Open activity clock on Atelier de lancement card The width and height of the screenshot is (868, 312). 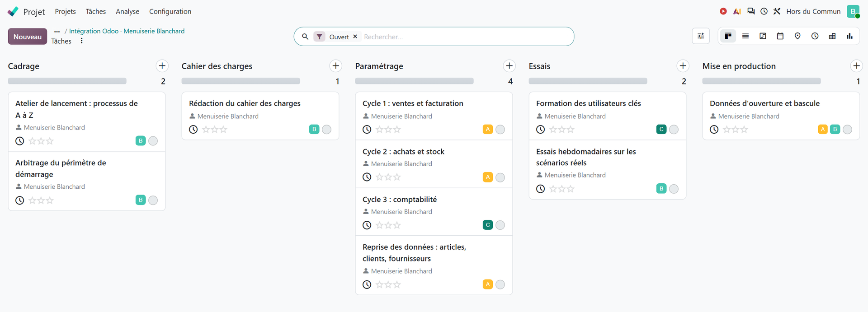20,141
